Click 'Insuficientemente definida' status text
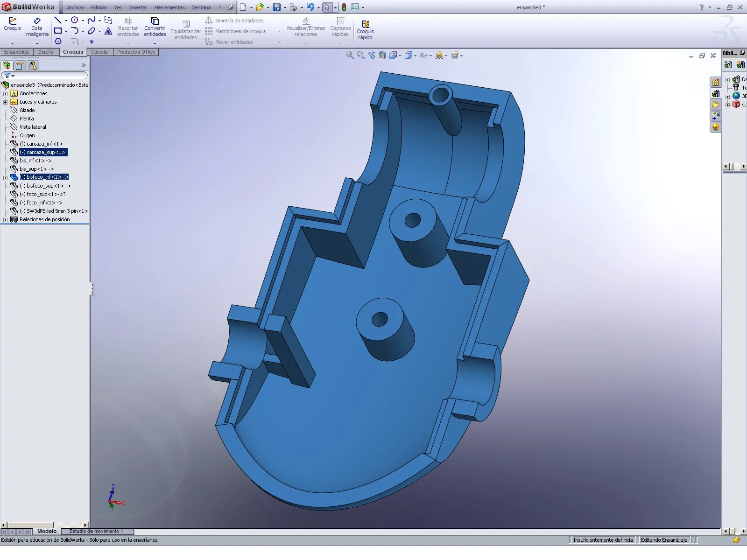Screen dimensions: 747x560 (603, 540)
